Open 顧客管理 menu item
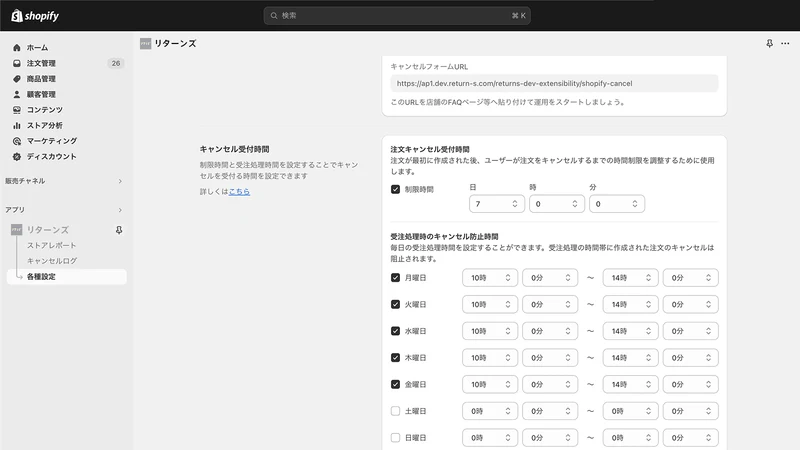The image size is (800, 450). (41, 94)
